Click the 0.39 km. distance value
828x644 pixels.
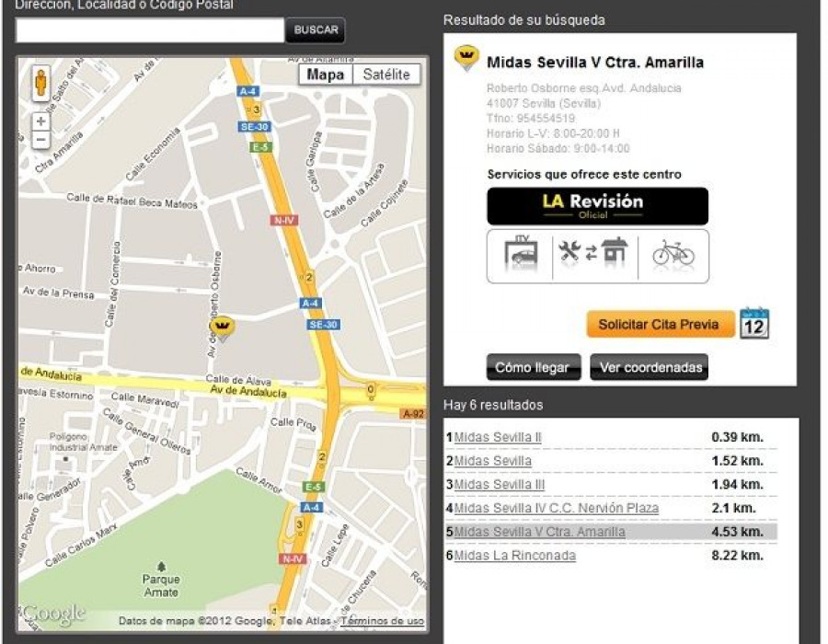737,437
